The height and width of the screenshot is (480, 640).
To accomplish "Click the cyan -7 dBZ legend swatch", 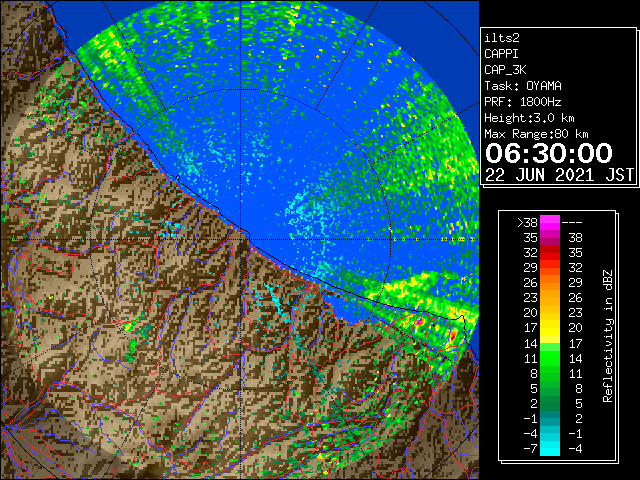I will pos(550,448).
